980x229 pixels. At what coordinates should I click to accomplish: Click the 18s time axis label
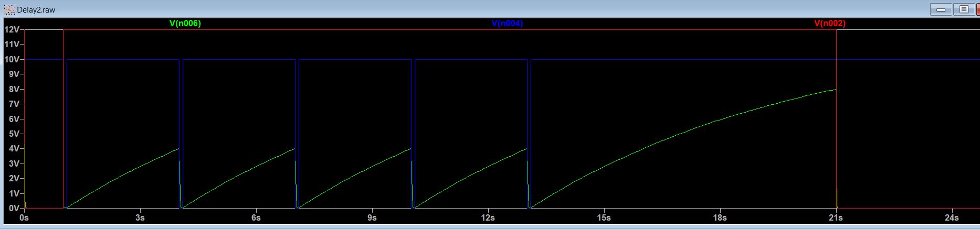click(720, 217)
